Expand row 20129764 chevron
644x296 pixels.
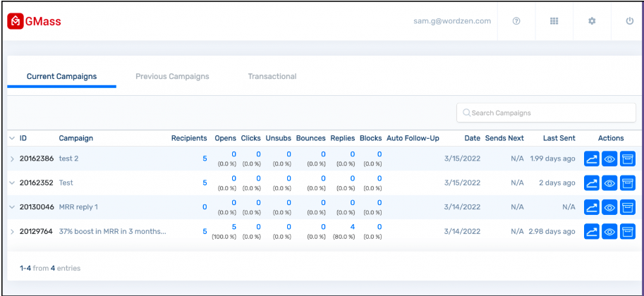12,232
